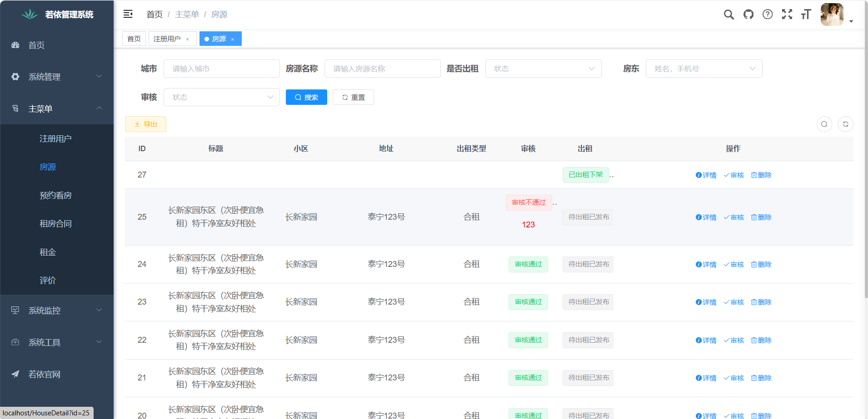Click 审核 for row ID 23
The image size is (868, 419).
[x=734, y=302]
